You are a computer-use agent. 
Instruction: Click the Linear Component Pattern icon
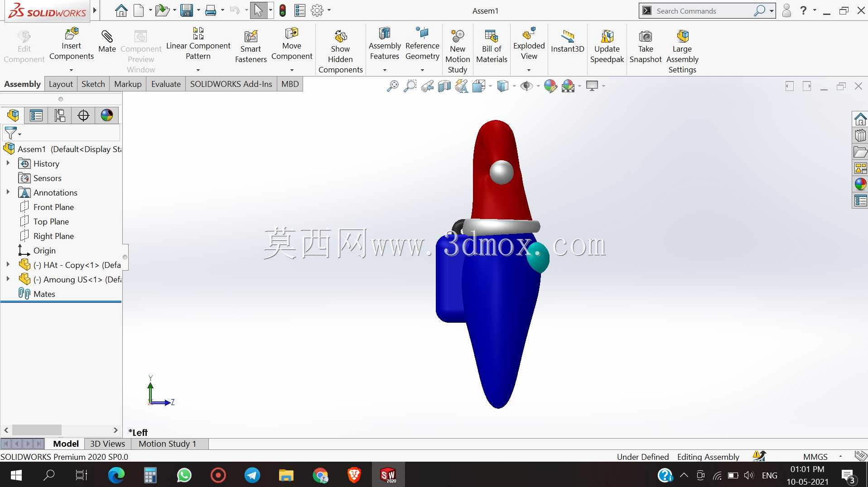click(198, 33)
